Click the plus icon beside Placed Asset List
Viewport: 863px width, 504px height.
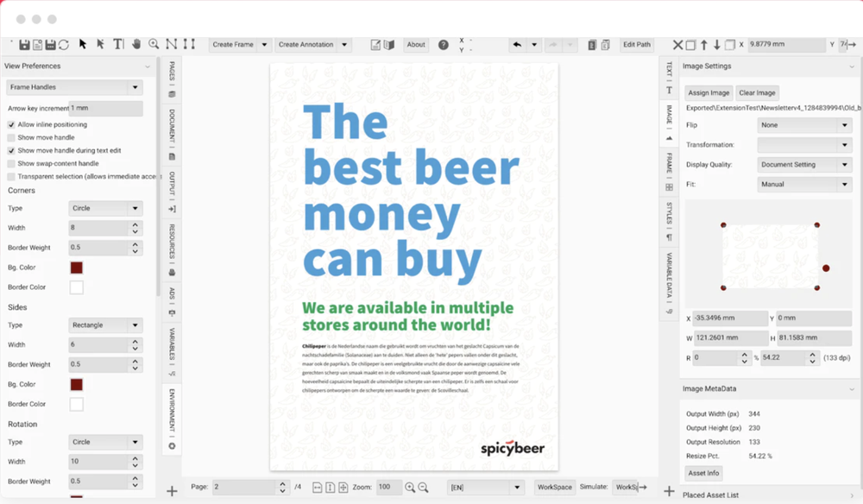[670, 491]
